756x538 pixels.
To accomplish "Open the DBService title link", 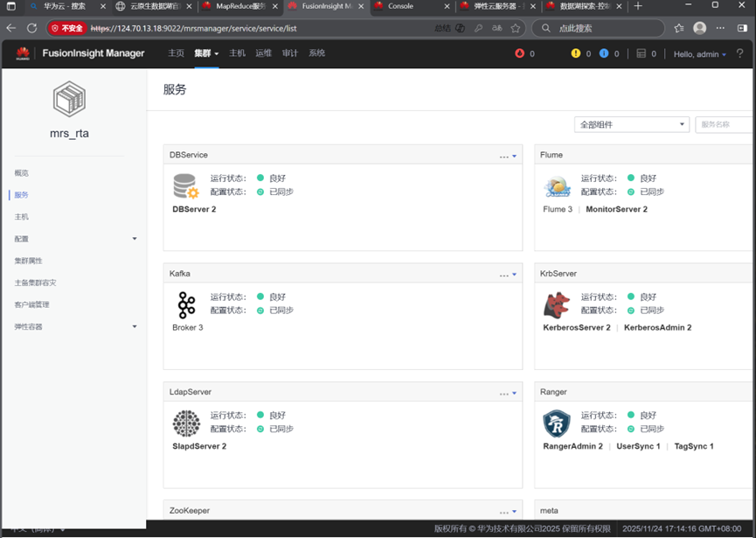I will (x=189, y=155).
